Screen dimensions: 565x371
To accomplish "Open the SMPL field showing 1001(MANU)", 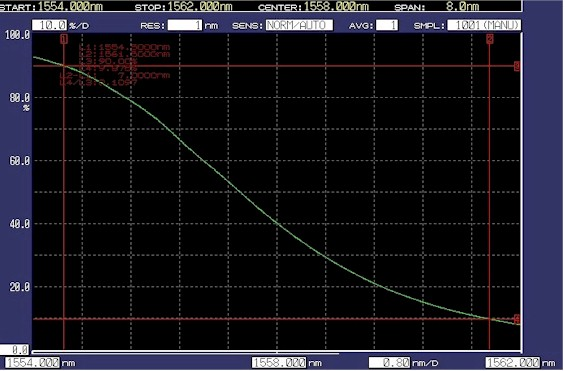I will click(x=484, y=25).
